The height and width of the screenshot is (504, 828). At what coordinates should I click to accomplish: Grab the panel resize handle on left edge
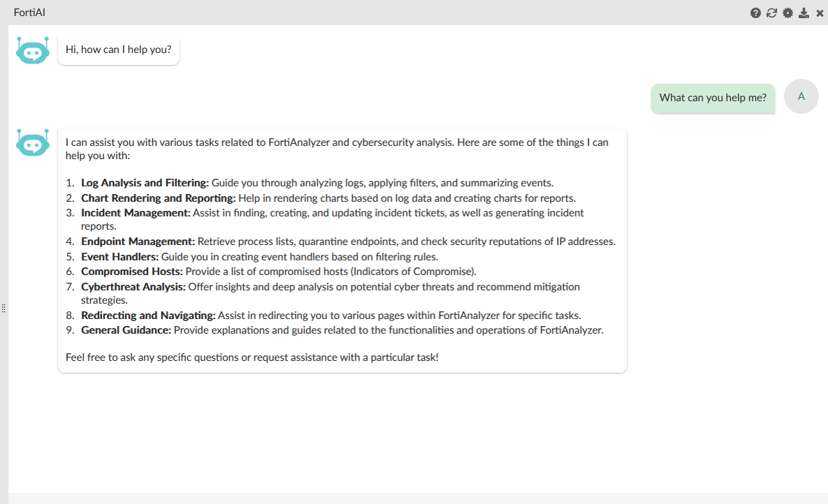tap(3, 308)
